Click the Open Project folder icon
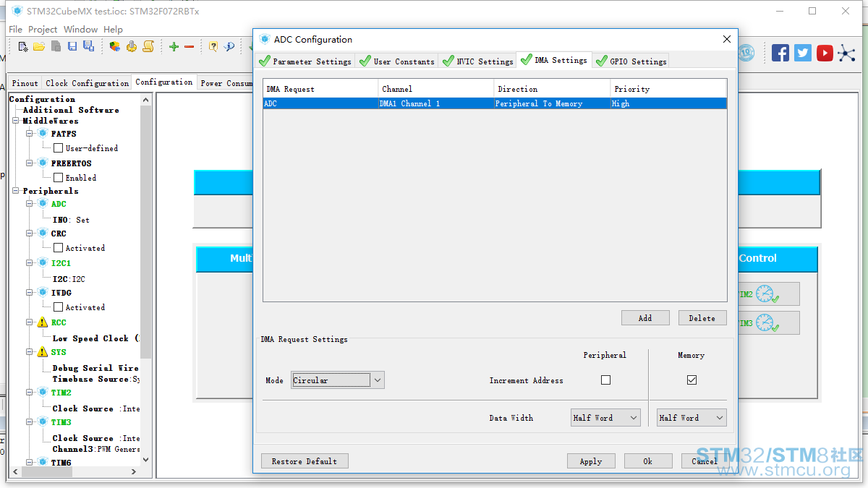The width and height of the screenshot is (868, 488). pyautogui.click(x=39, y=46)
